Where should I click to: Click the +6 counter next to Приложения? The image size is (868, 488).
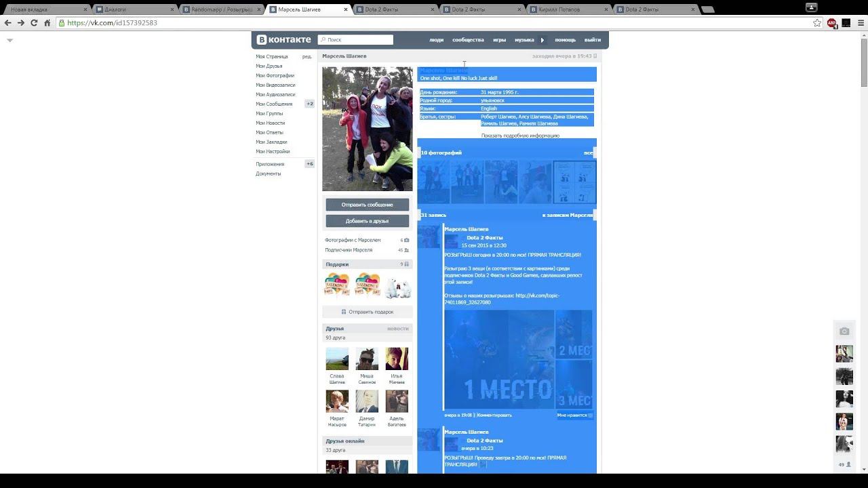coord(309,164)
